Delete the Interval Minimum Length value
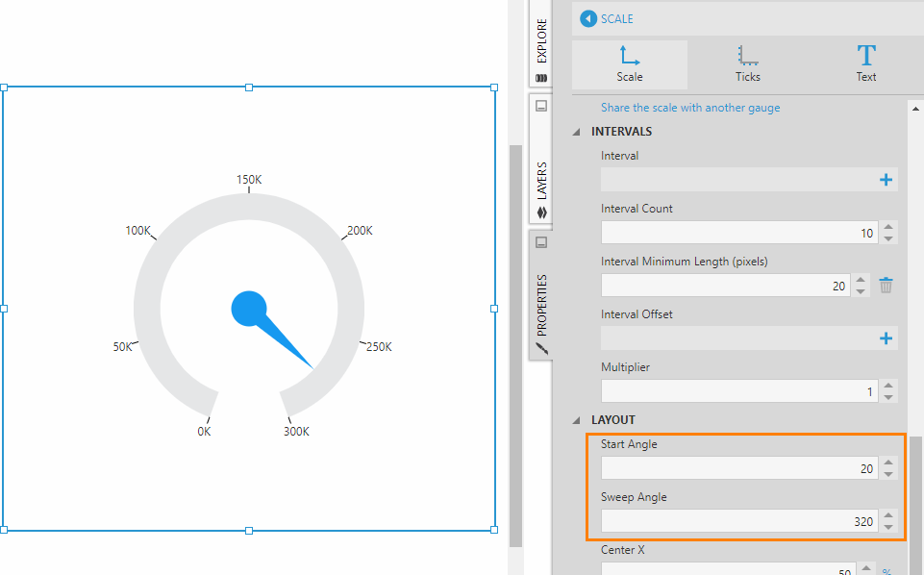Image resolution: width=924 pixels, height=575 pixels. point(887,286)
